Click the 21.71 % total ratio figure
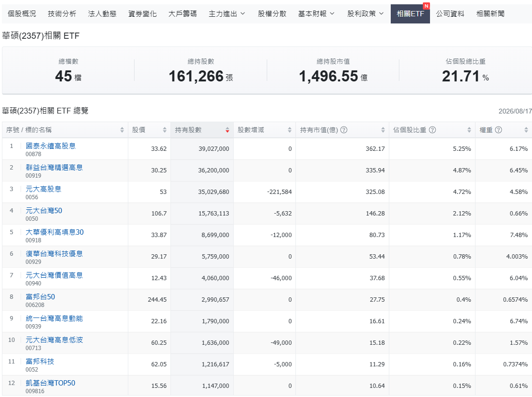 (465, 76)
